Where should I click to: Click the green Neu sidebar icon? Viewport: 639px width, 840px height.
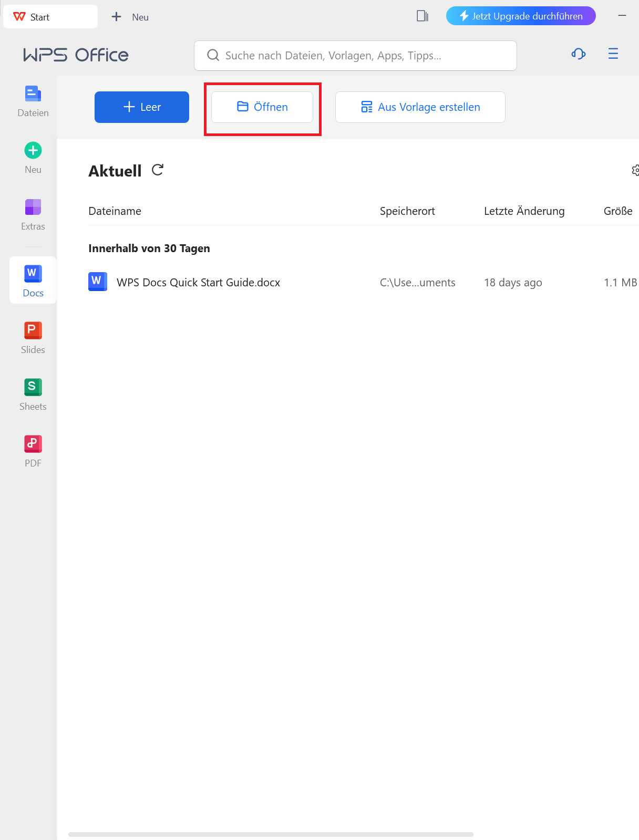pyautogui.click(x=33, y=151)
